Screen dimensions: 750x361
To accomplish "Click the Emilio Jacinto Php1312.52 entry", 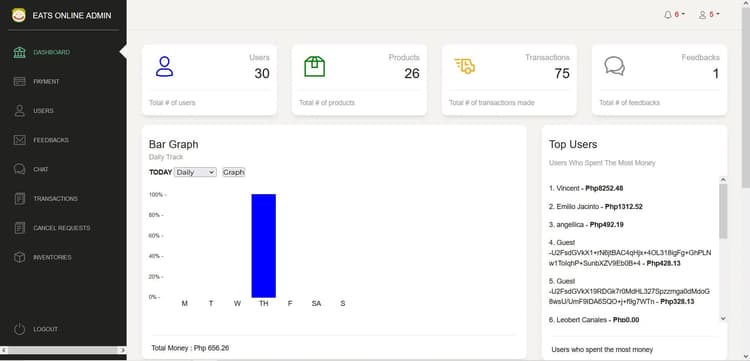I will click(596, 207).
